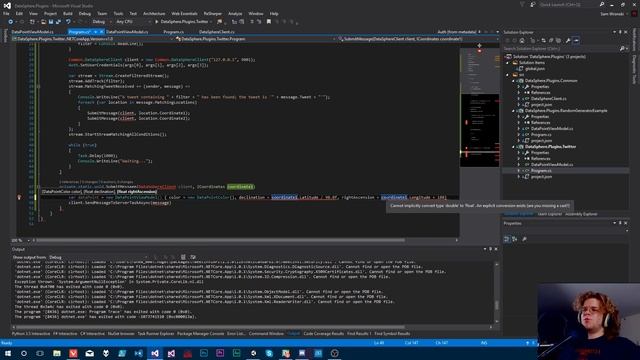
Task: Open Code Coverage Results tab
Action: click(324, 333)
